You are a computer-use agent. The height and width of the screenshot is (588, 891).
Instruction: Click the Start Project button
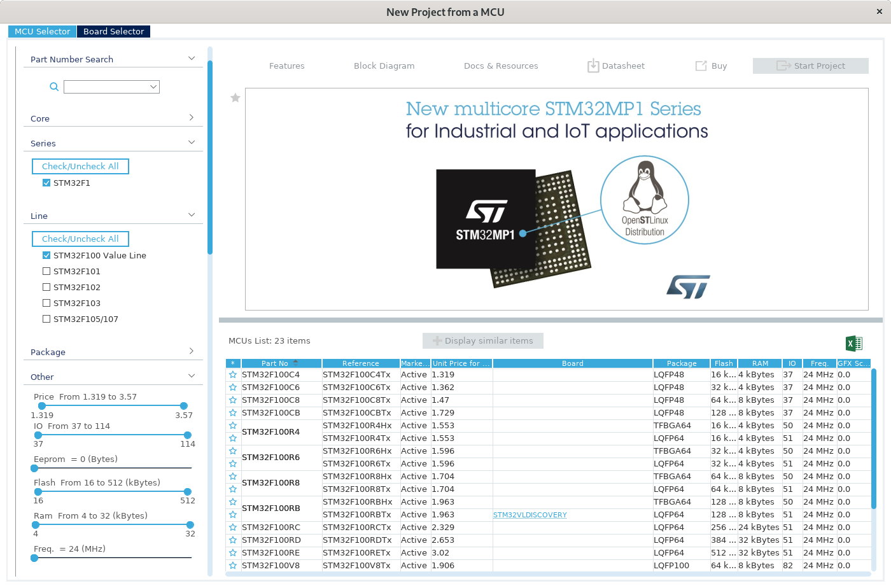pos(811,66)
